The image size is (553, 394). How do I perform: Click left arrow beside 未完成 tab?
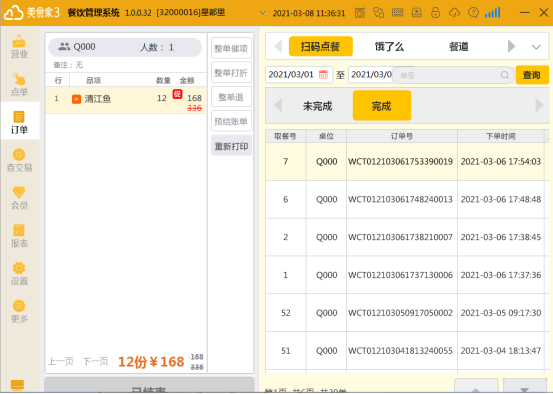pyautogui.click(x=278, y=105)
